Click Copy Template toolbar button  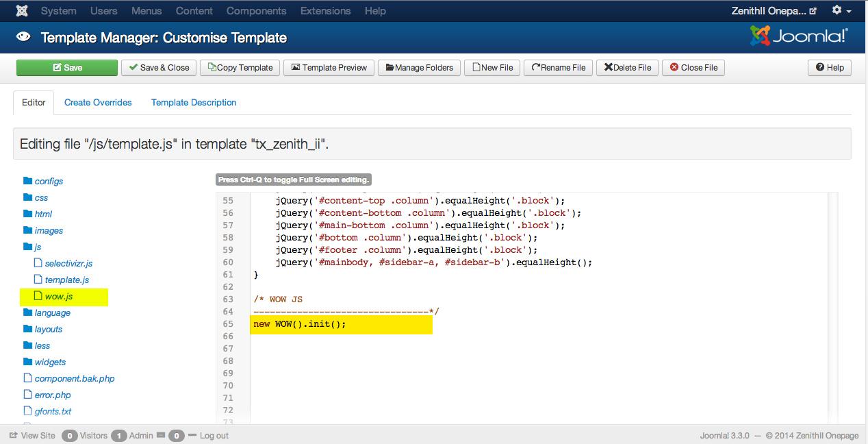coord(240,68)
